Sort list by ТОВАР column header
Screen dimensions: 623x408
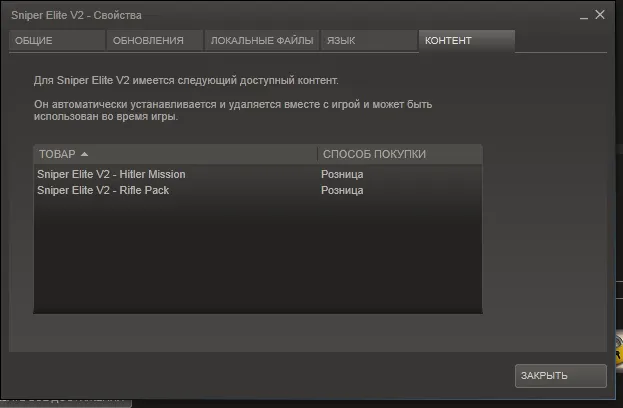click(175, 154)
